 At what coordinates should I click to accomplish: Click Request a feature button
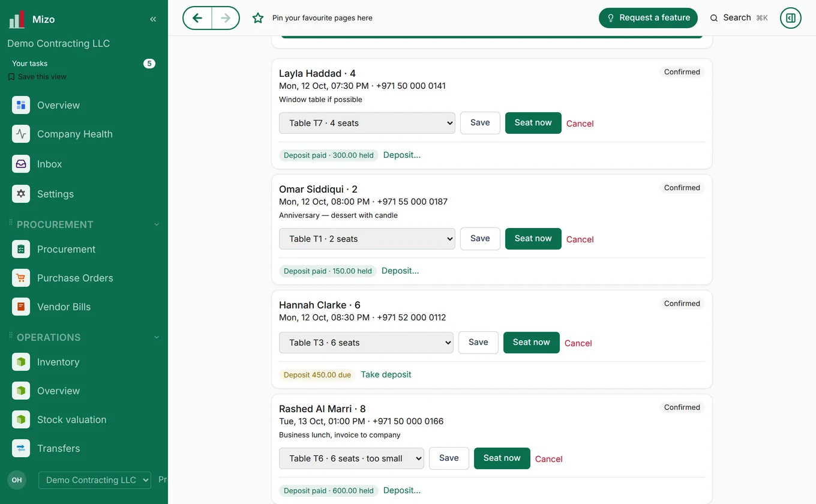tap(648, 18)
